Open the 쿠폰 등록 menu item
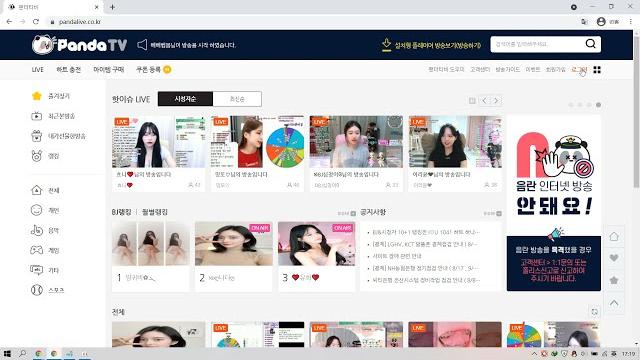Image resolution: width=640 pixels, height=360 pixels. 148,70
